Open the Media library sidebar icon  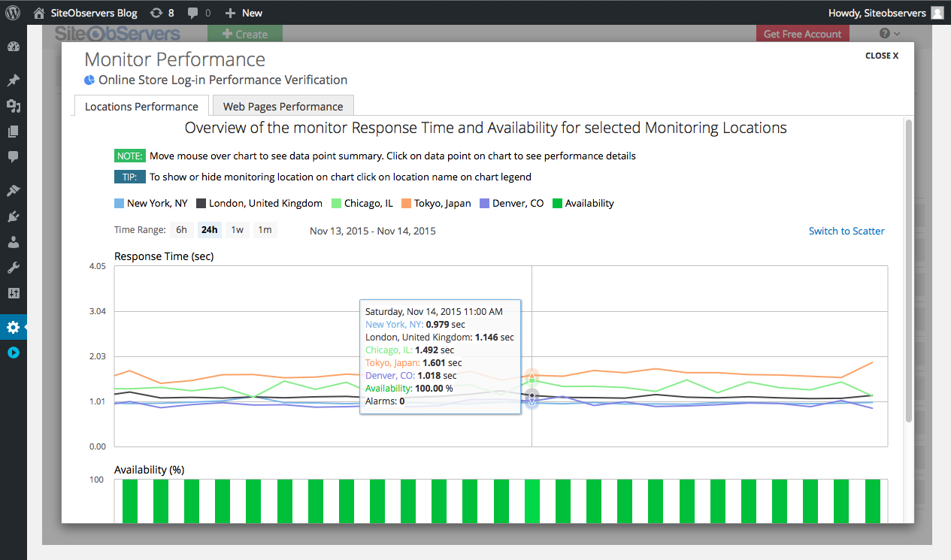13,106
